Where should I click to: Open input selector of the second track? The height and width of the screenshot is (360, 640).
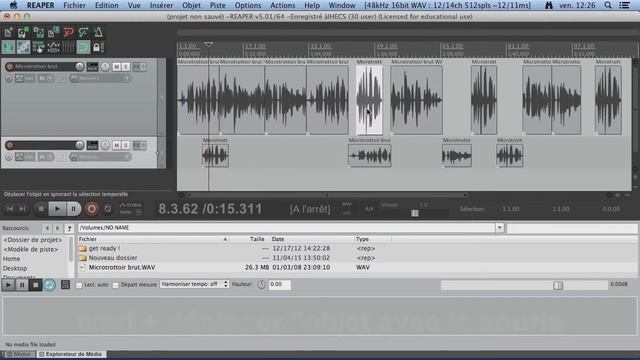(x=100, y=157)
